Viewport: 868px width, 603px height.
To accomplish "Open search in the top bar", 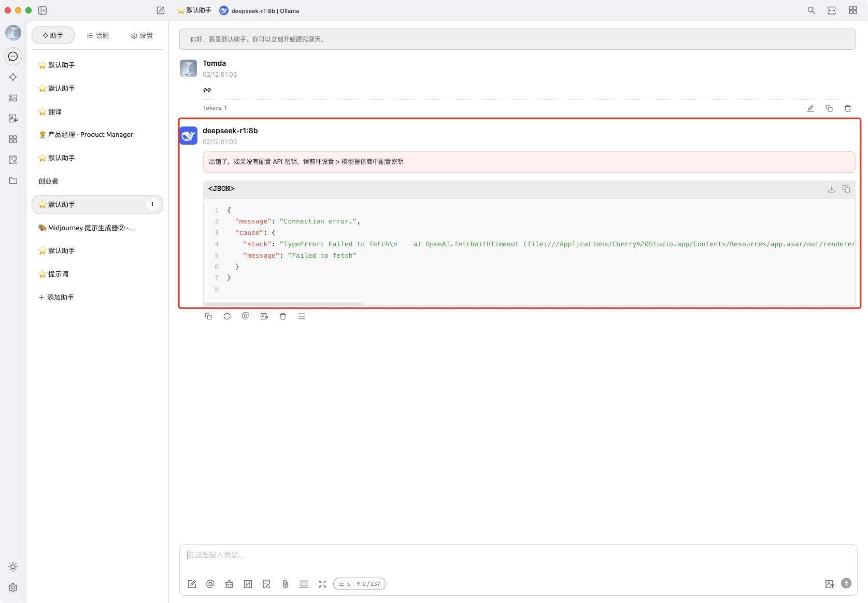I will click(x=812, y=10).
